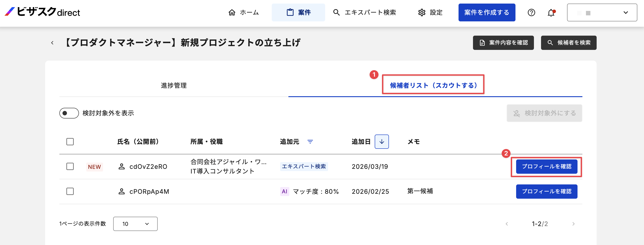Click the 第一候補 memo text
Screen dimensions: 644x245
pos(420,191)
